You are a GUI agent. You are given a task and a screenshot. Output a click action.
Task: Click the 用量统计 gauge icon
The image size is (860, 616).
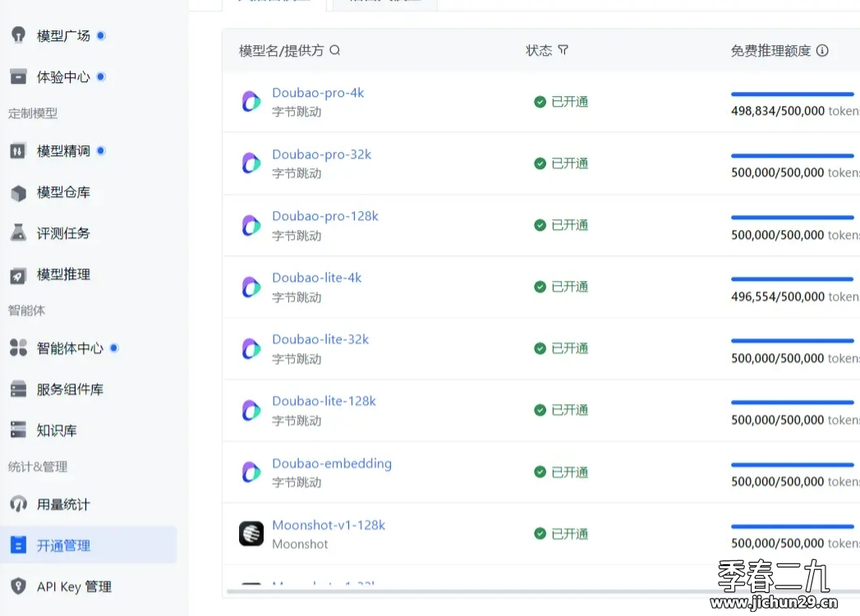[18, 504]
